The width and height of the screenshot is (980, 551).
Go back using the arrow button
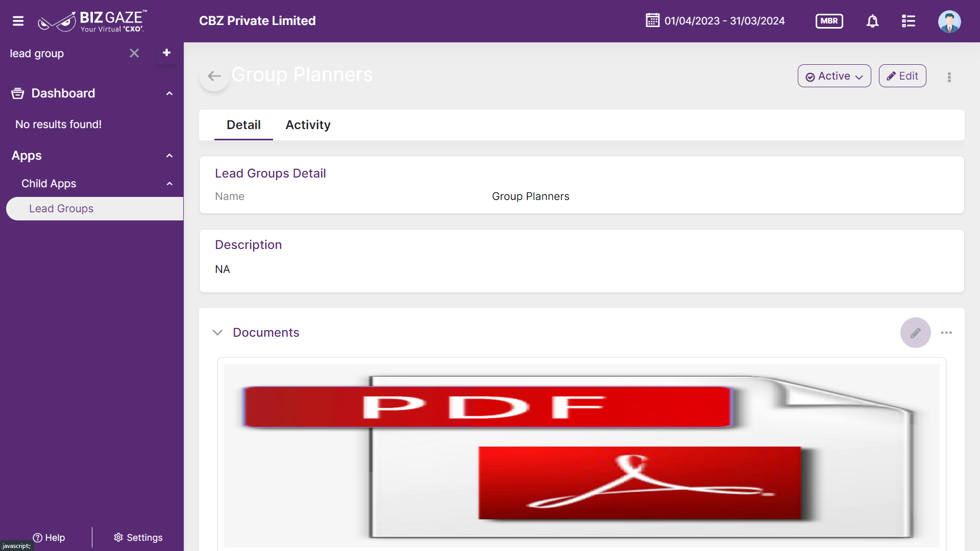tap(214, 77)
